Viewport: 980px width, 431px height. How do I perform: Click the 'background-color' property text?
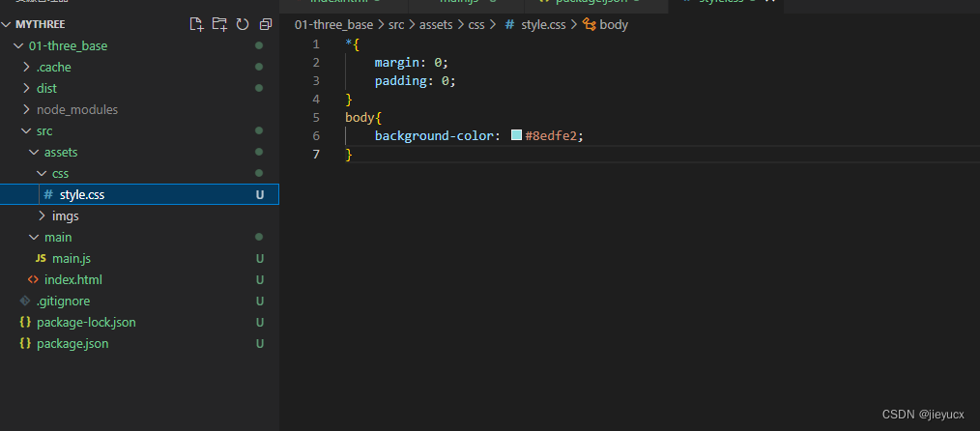[434, 135]
